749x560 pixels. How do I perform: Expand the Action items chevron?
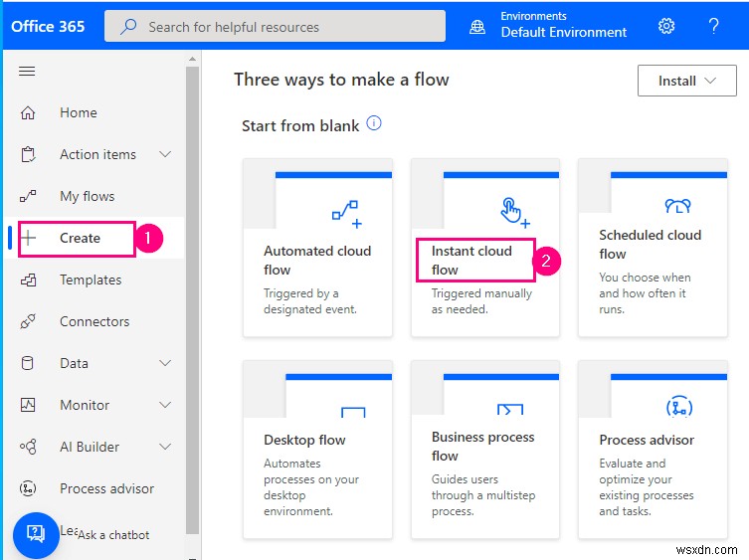click(x=165, y=154)
